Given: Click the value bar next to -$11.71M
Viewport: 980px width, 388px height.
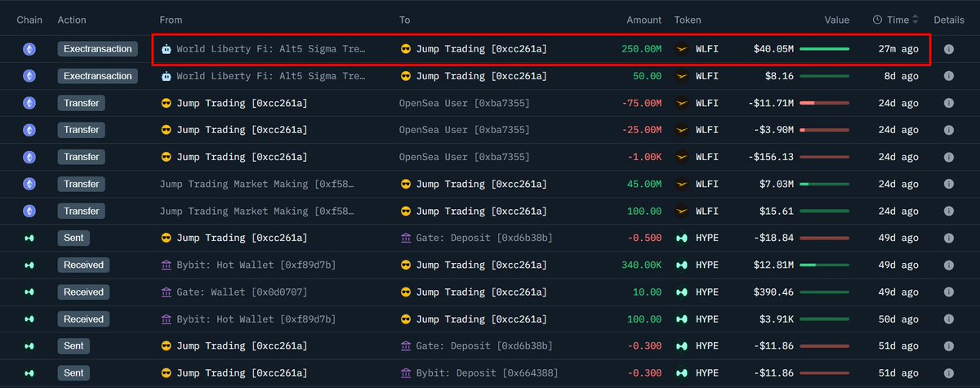Looking at the screenshot, I should click(x=824, y=103).
